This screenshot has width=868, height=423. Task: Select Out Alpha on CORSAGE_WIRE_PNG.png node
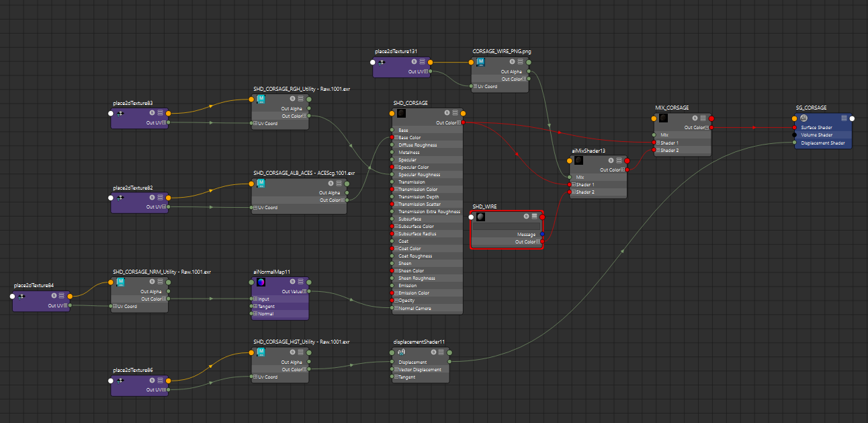500,71
